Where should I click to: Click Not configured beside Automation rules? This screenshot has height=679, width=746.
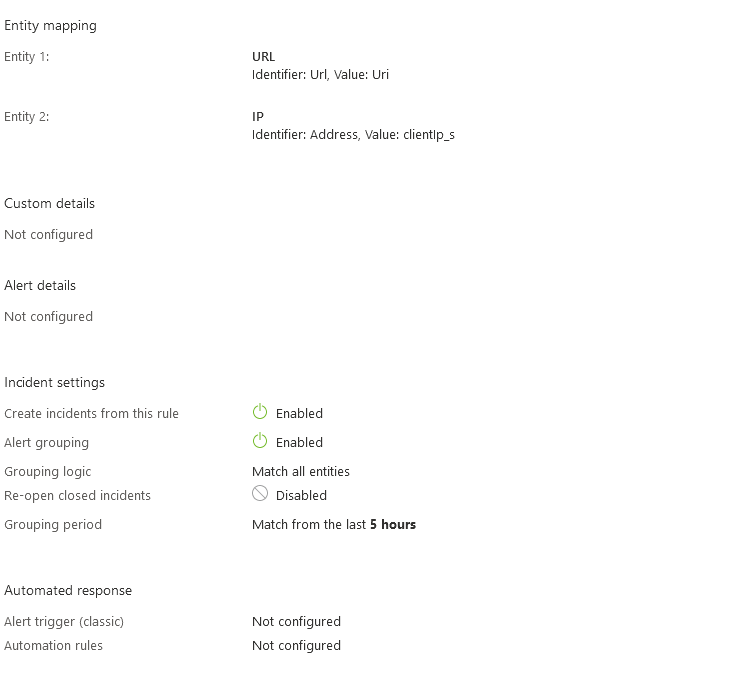[x=296, y=646]
